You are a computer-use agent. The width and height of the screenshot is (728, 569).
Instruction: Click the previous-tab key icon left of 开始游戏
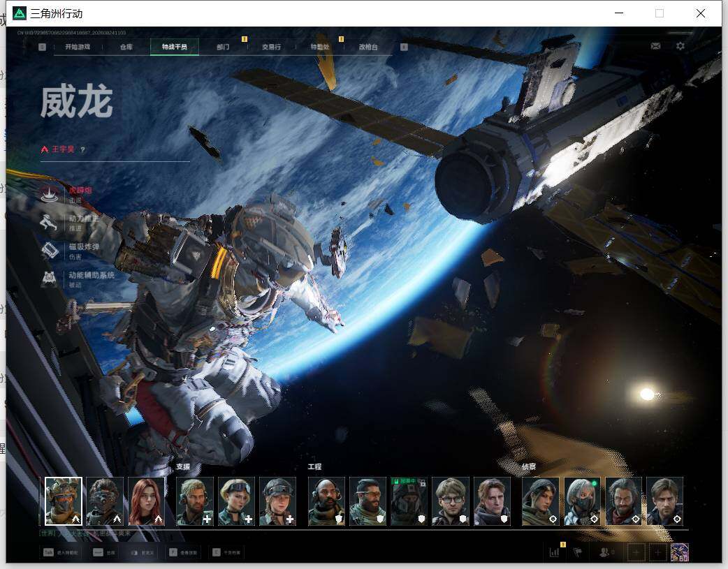(42, 47)
